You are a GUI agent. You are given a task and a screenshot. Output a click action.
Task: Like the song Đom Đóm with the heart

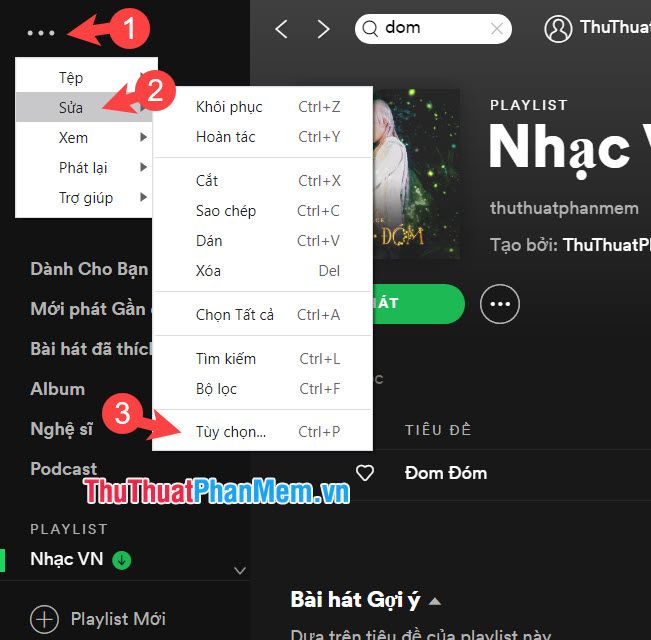[x=365, y=473]
